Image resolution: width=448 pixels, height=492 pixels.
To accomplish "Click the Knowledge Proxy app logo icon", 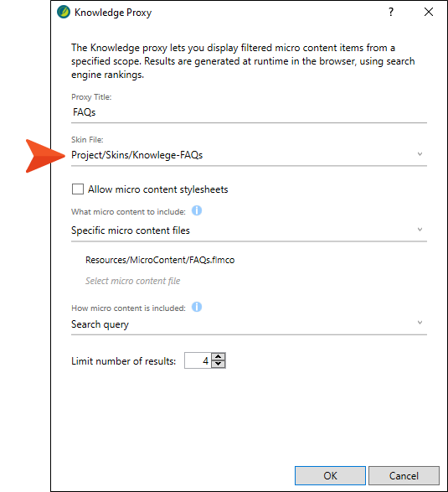I will pyautogui.click(x=64, y=13).
